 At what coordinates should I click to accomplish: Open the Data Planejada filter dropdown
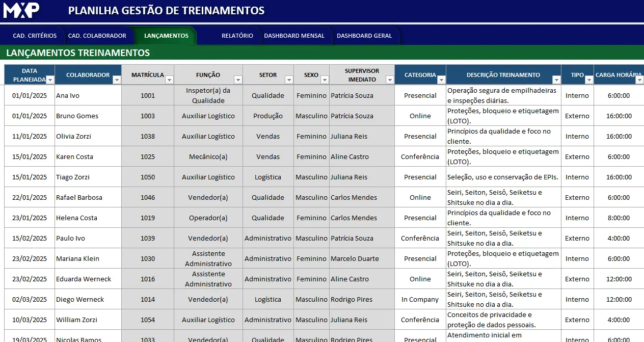pyautogui.click(x=50, y=80)
